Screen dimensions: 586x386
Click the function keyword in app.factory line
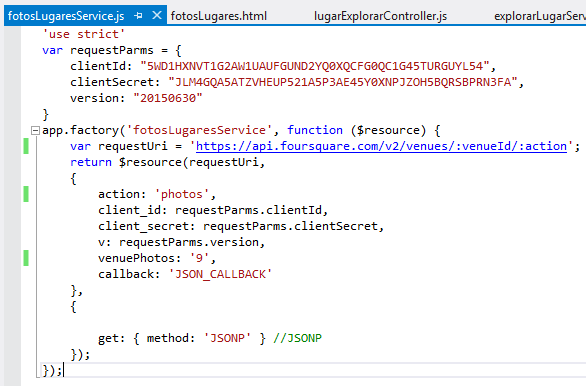(x=315, y=130)
